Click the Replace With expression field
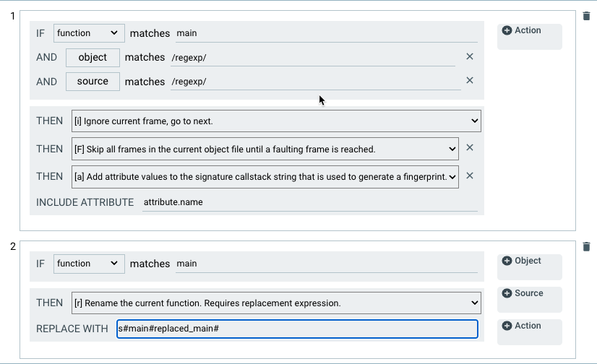Screen dimensions: 597x364 297,329
